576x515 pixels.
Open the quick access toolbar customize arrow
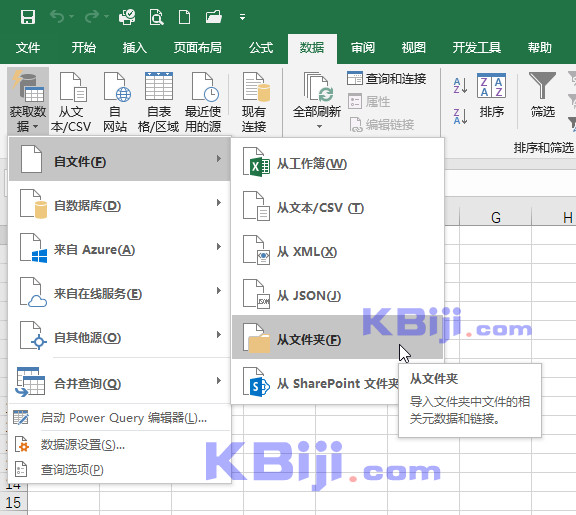coord(242,17)
